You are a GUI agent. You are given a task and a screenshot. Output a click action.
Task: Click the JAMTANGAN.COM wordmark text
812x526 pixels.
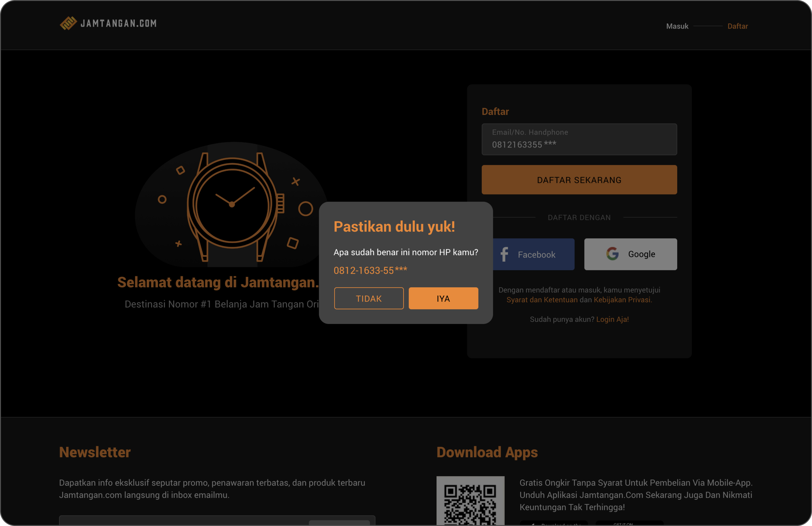pyautogui.click(x=118, y=23)
